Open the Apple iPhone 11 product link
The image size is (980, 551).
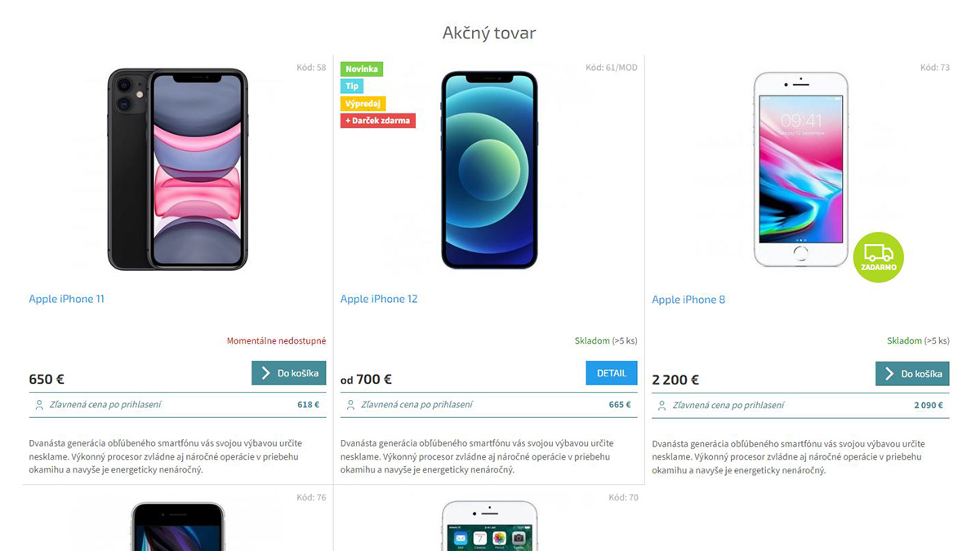point(67,299)
